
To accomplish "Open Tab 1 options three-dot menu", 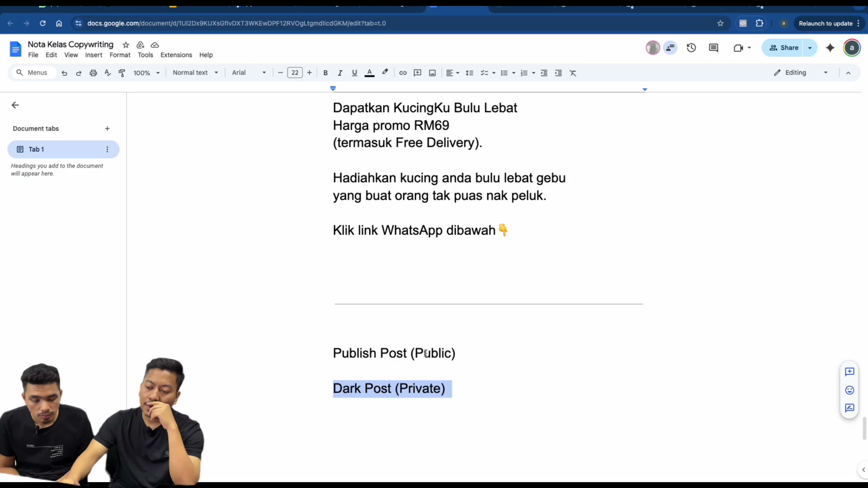I will pyautogui.click(x=107, y=150).
